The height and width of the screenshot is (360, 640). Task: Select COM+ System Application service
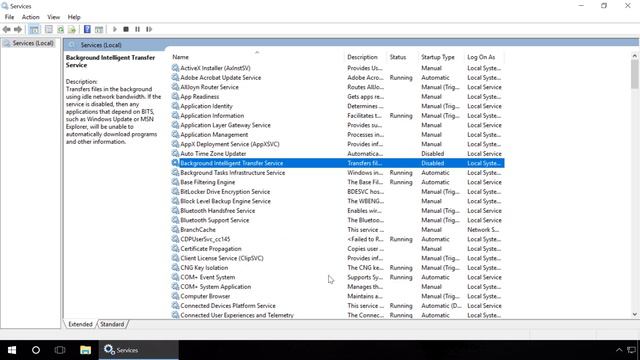(x=216, y=287)
